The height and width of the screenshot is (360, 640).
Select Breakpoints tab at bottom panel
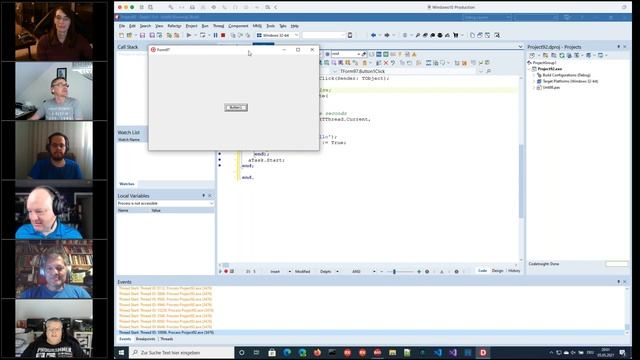[145, 339]
